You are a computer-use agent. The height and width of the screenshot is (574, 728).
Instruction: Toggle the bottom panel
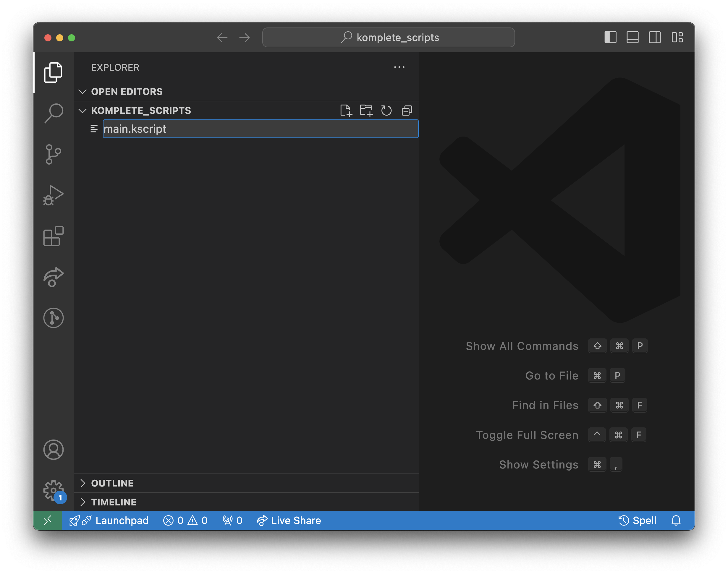coord(632,37)
